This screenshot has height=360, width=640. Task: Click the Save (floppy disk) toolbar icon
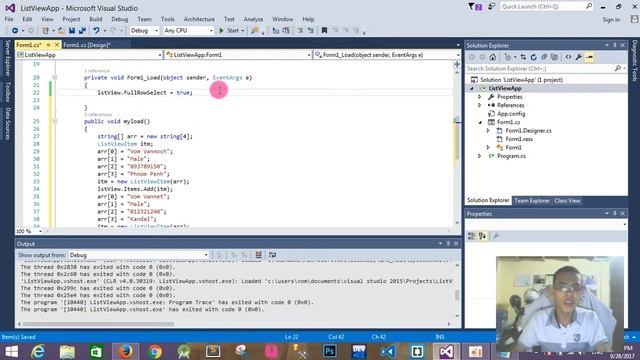(x=72, y=31)
